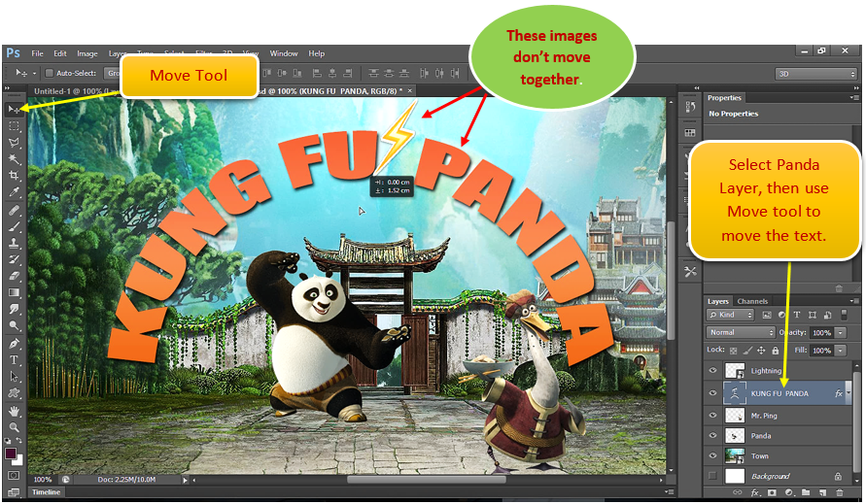Select the Pen tool
Screen dimensions: 866x504
(x=14, y=344)
